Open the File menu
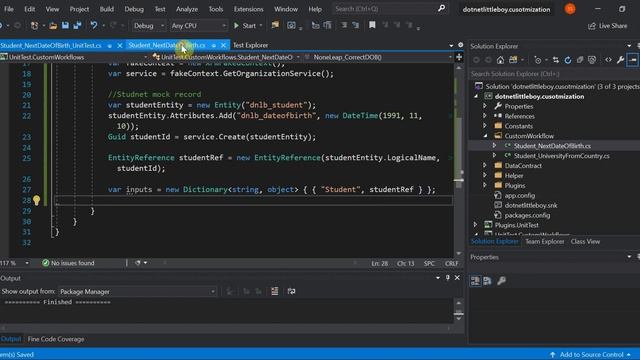The image size is (640, 360). coord(9,9)
